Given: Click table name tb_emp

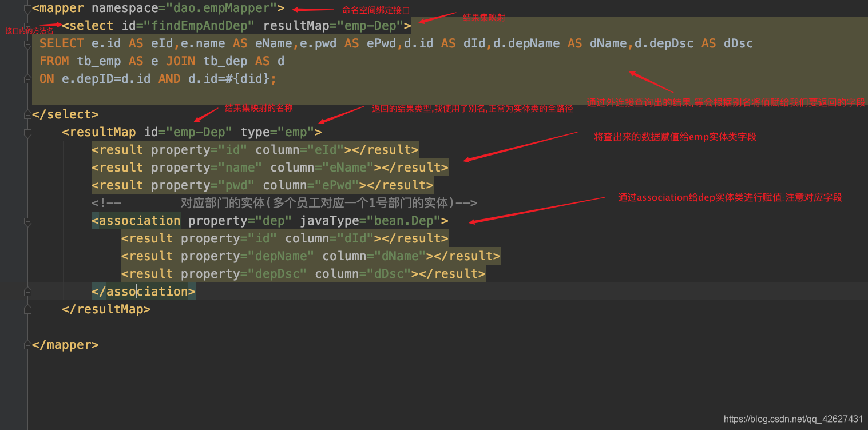Looking at the screenshot, I should pos(99,61).
